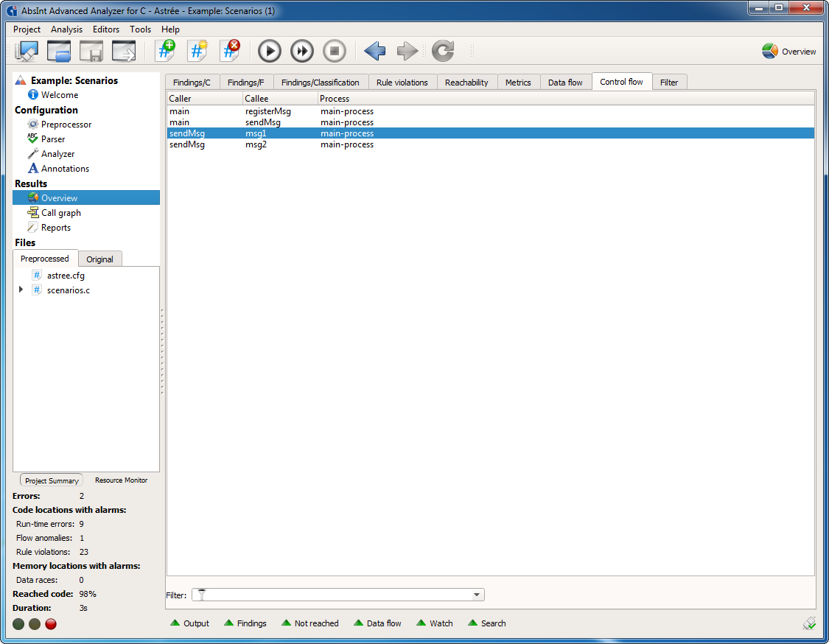Sort by the Caller column header
Image resolution: width=829 pixels, height=644 pixels.
pyautogui.click(x=205, y=98)
